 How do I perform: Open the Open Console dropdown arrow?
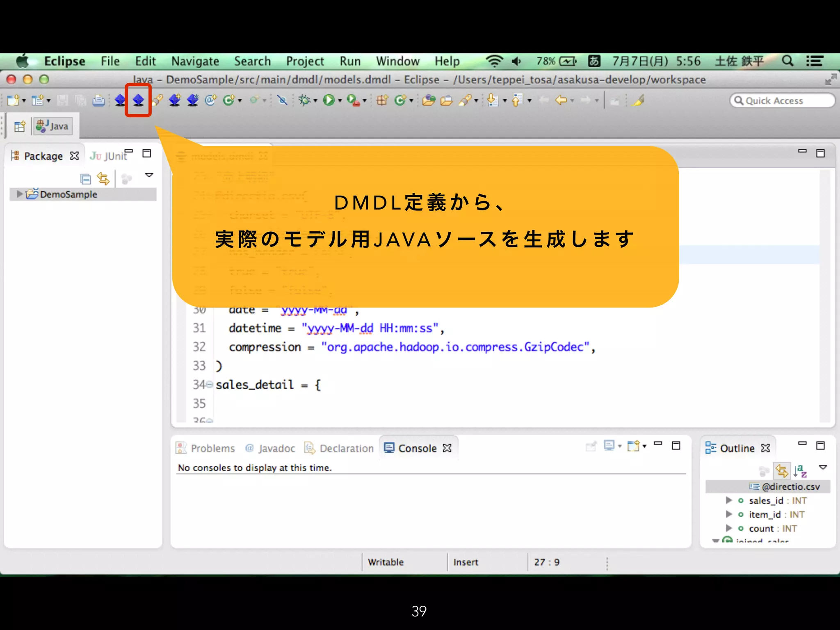644,446
